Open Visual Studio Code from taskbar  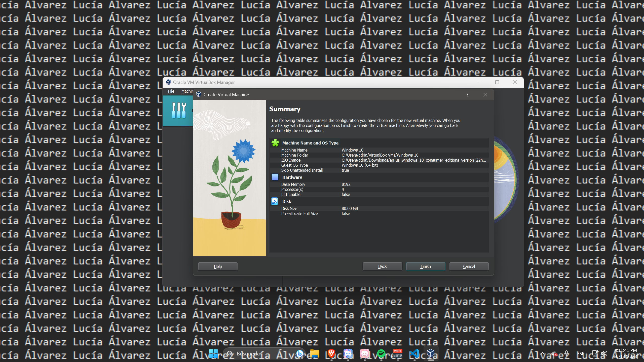click(414, 354)
